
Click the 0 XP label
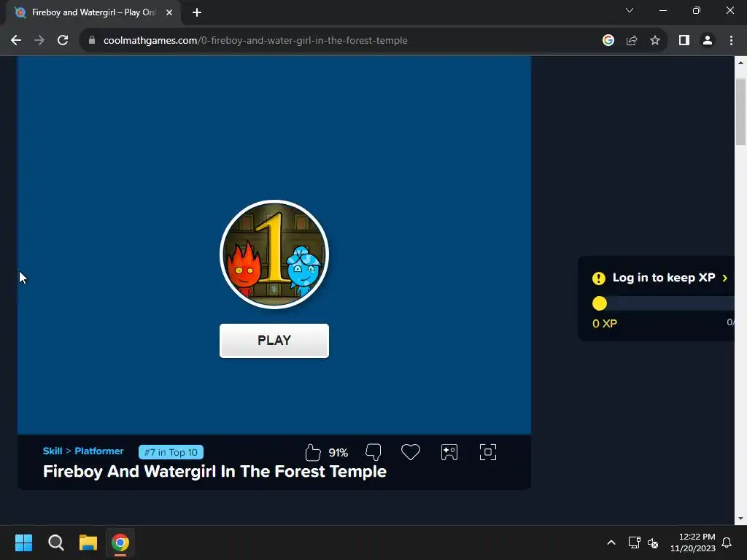605,324
